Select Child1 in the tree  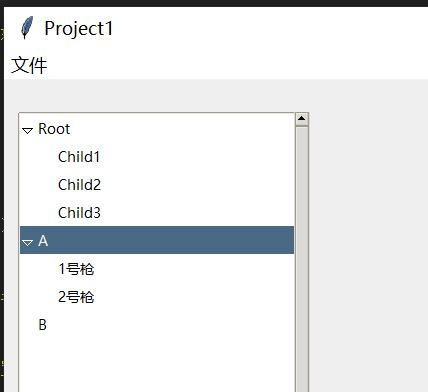click(79, 157)
